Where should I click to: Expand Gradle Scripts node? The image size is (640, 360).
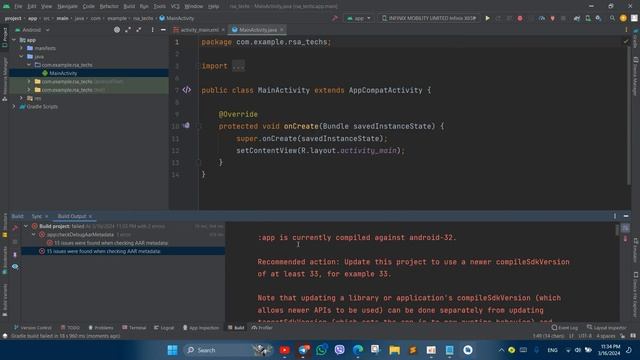tap(14, 106)
